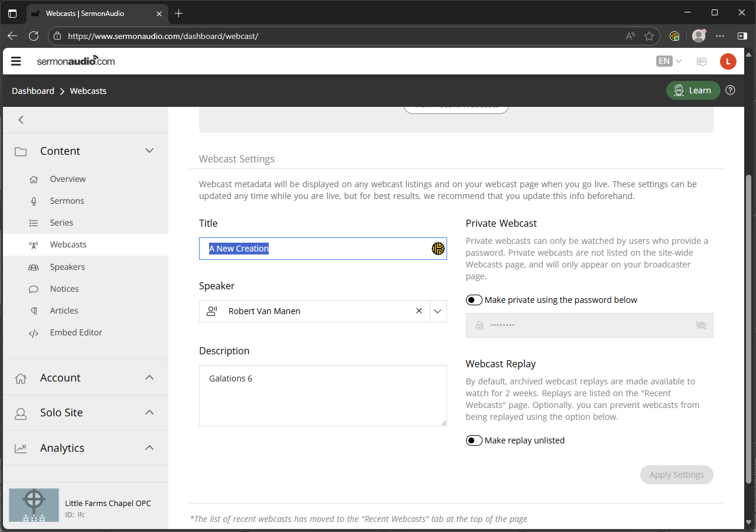This screenshot has width=756, height=532.
Task: Open the browser profile avatar icon
Action: click(x=699, y=36)
